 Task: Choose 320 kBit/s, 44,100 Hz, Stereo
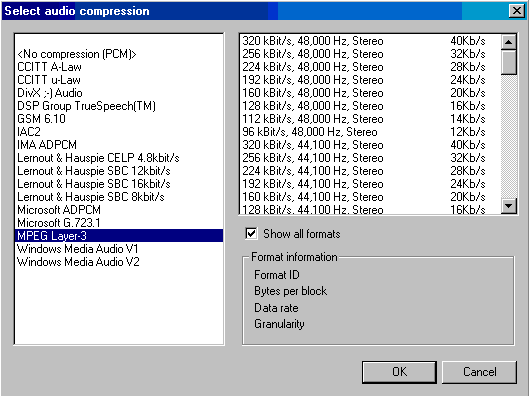[370, 145]
